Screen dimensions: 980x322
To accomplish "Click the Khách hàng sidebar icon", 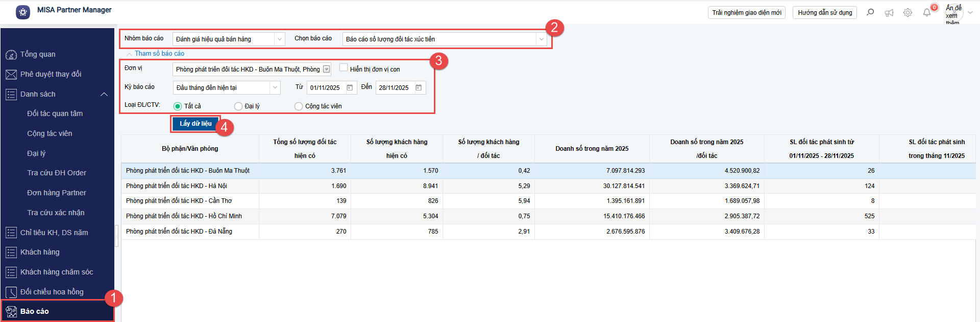I will 11,252.
